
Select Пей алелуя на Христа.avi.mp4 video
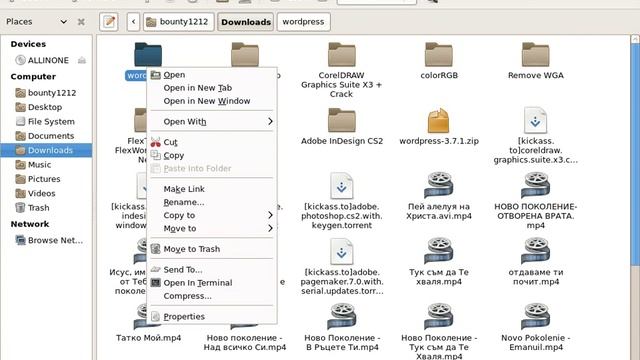point(439,196)
